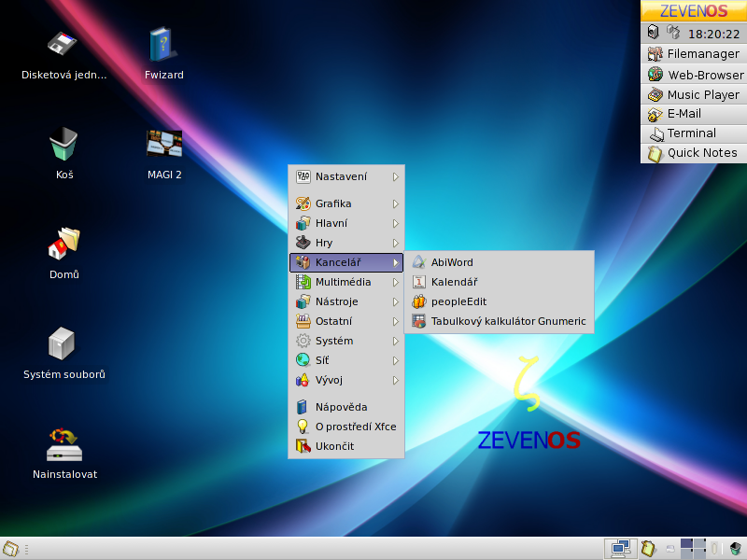Launch peopleEdit from the submenu
Viewport: 747px width, 560px height.
[x=499, y=301]
